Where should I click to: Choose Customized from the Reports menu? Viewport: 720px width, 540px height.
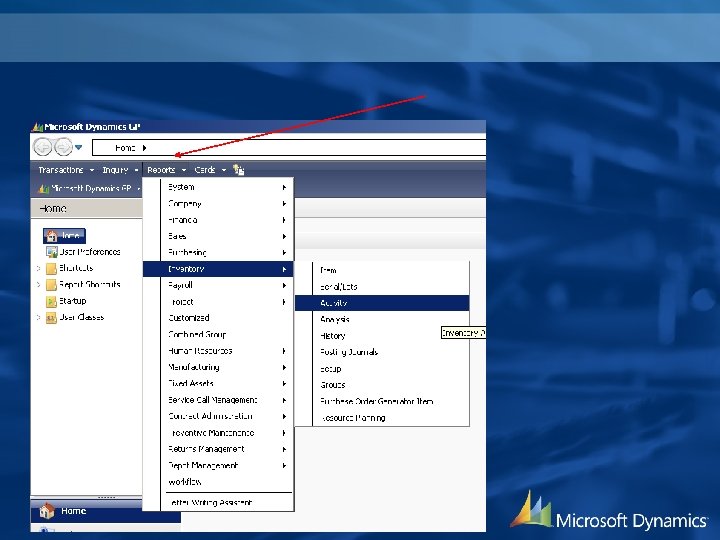point(218,318)
